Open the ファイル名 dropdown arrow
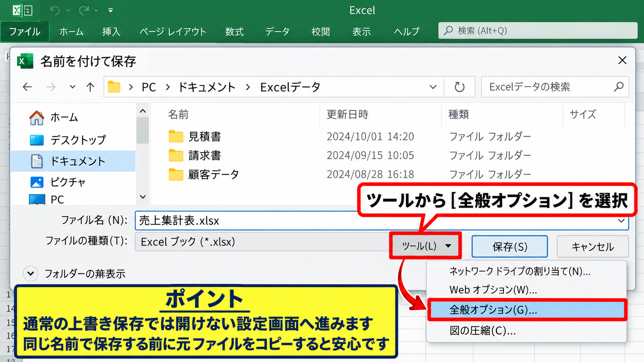Screen dimensions: 644x362 pos(621,221)
